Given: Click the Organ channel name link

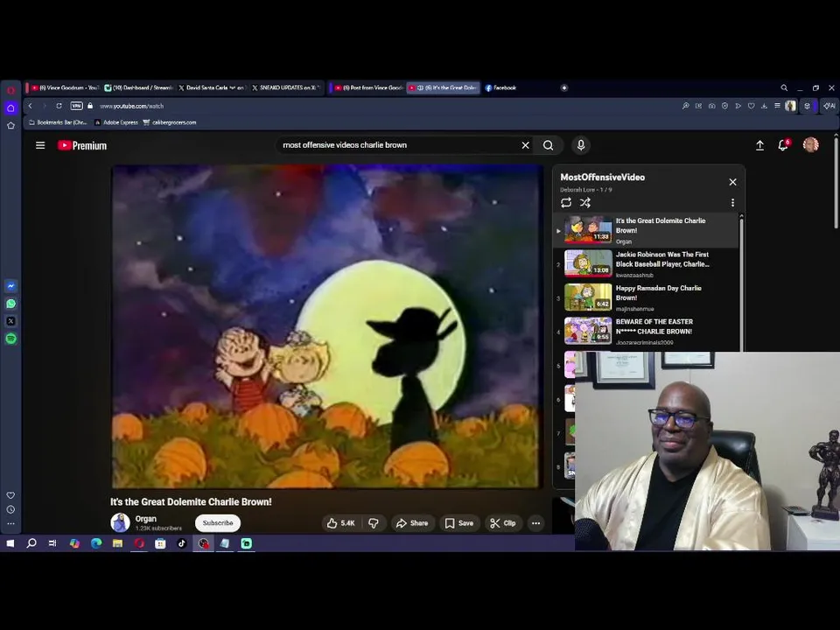Looking at the screenshot, I should [x=146, y=519].
